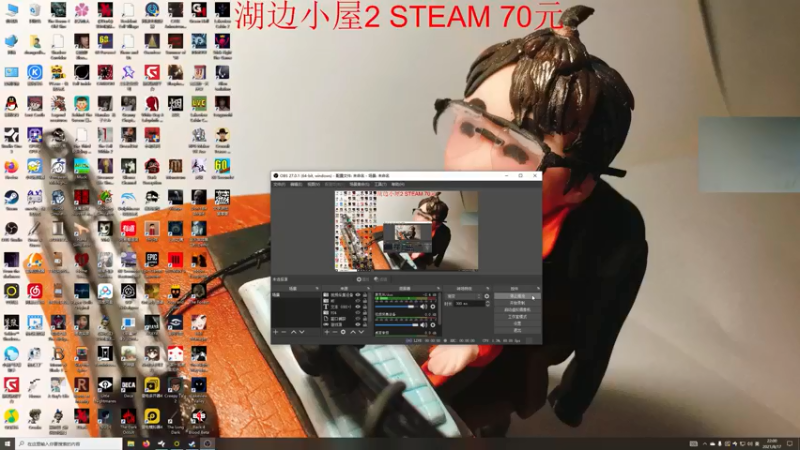The width and height of the screenshot is (800, 450).
Task: Select Firefox desktop shortcut
Action: coord(11,169)
